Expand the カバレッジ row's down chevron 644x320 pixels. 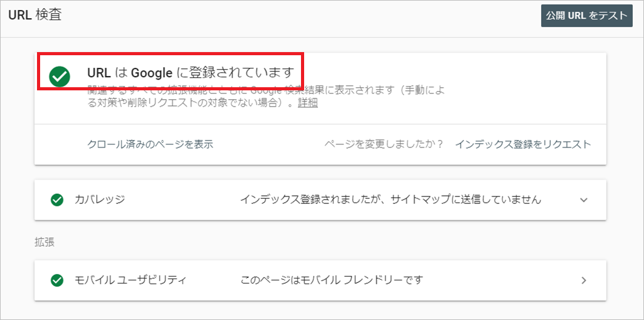point(584,200)
